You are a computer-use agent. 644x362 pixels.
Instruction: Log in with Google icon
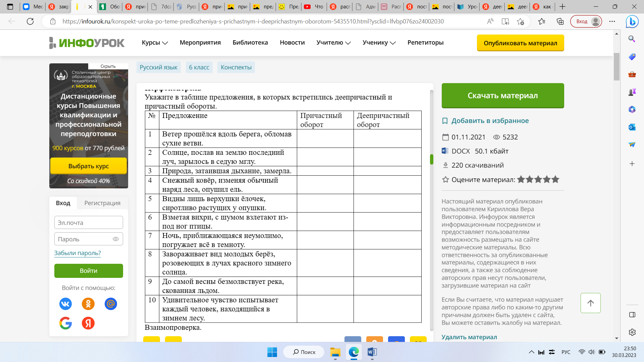coord(65,323)
